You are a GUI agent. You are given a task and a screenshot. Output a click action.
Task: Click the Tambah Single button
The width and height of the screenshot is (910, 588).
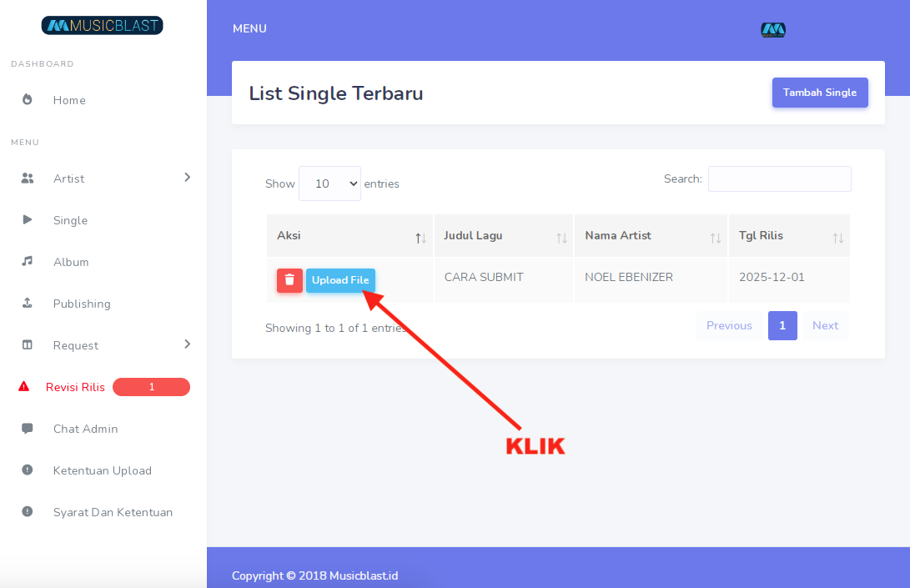(x=820, y=93)
